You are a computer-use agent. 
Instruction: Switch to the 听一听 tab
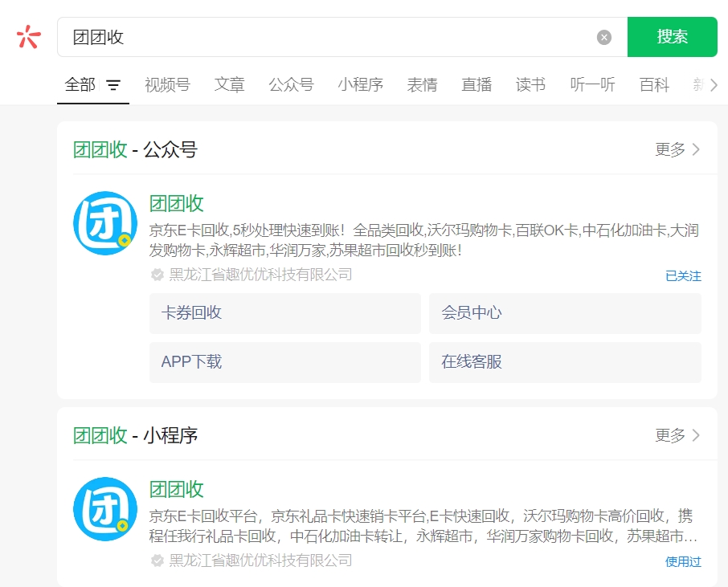(x=592, y=85)
